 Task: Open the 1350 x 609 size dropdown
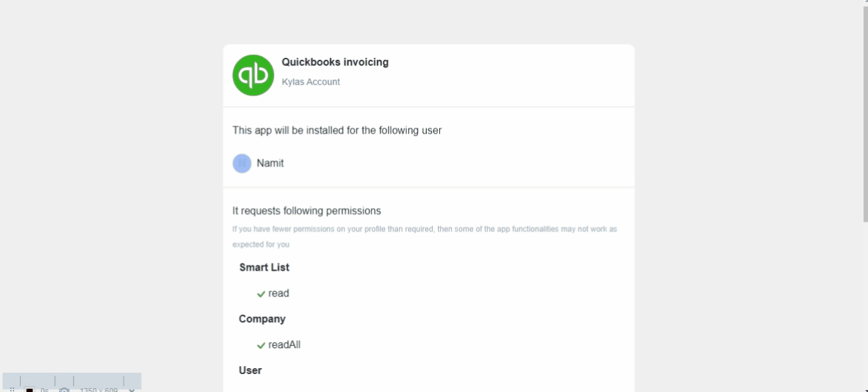pos(132,389)
